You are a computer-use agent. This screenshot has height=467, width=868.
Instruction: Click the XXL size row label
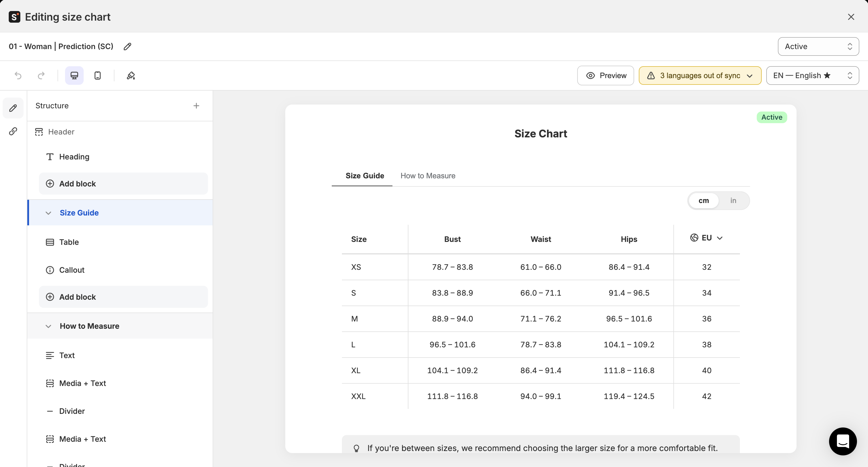(x=358, y=397)
